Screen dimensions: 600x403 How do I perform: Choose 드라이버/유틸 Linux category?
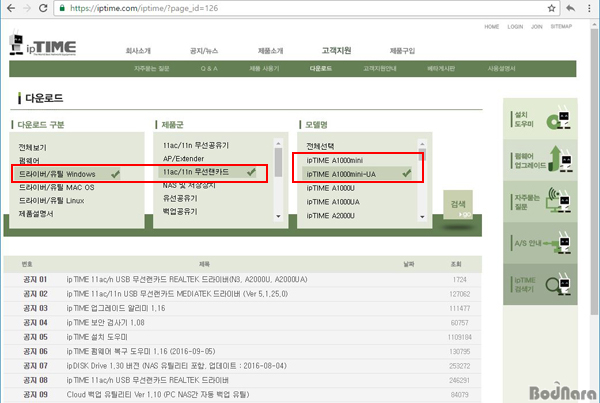point(52,201)
